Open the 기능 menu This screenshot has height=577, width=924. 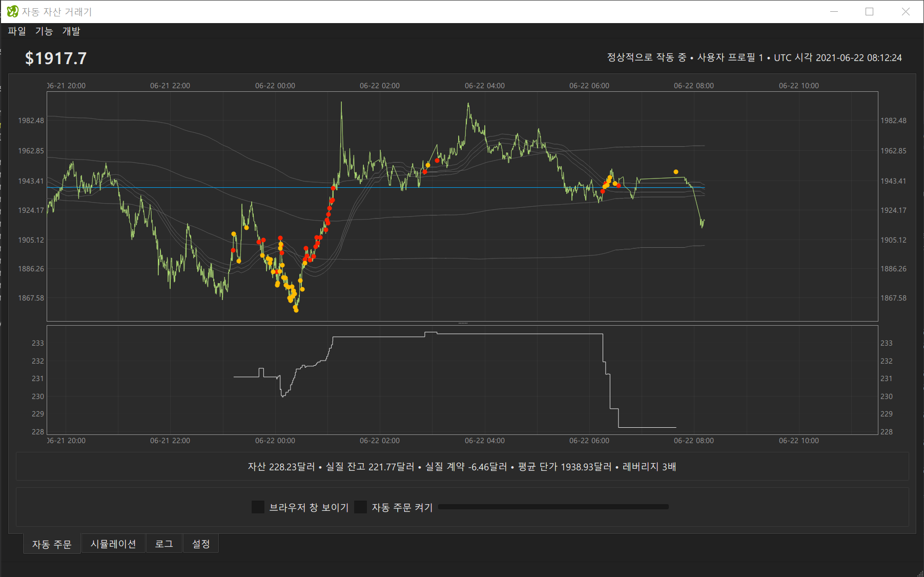click(44, 31)
